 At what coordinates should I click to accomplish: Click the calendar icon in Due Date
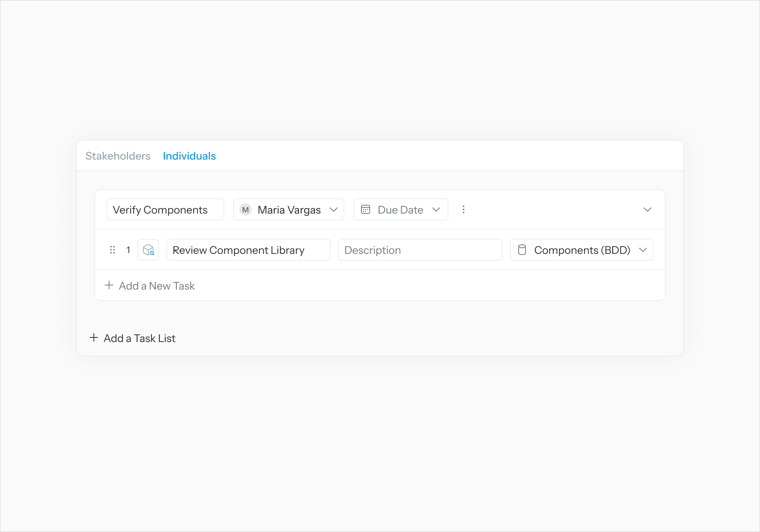(x=366, y=209)
